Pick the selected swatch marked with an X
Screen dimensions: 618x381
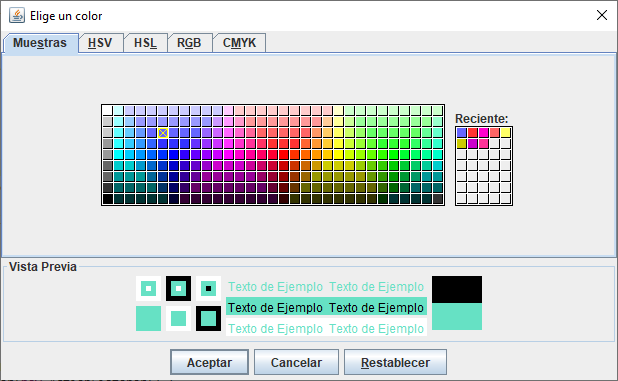click(x=163, y=133)
